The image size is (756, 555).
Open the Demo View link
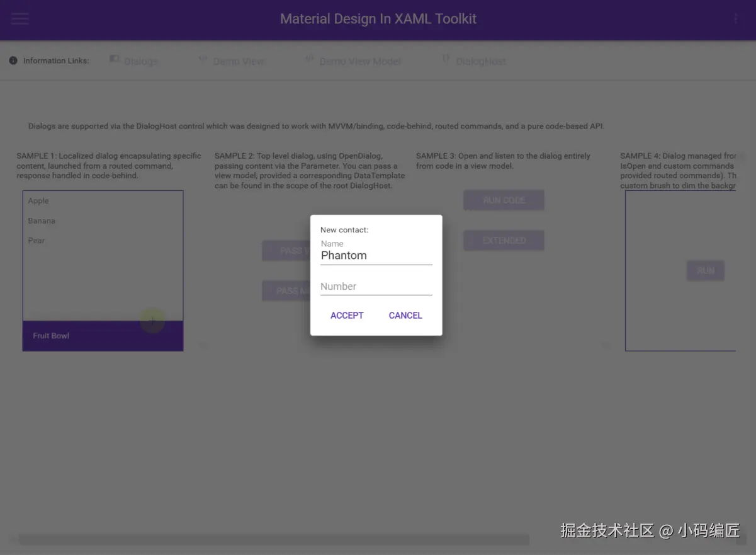point(231,61)
